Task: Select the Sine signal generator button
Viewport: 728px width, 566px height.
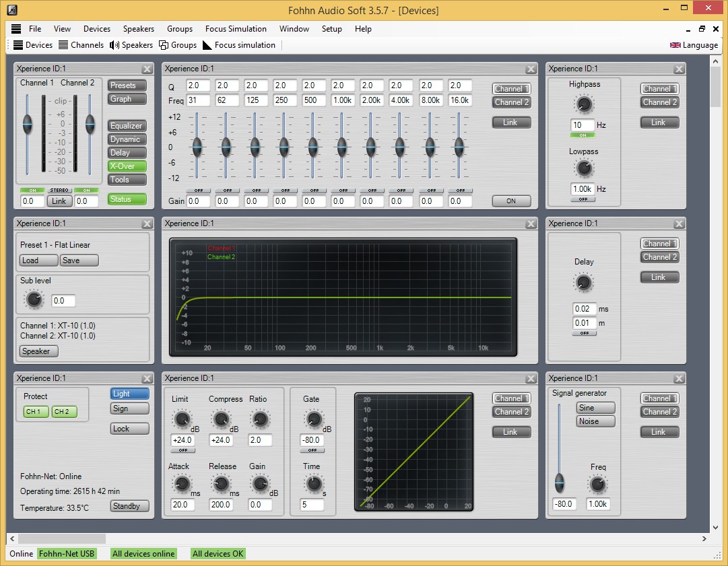Action: [x=596, y=408]
